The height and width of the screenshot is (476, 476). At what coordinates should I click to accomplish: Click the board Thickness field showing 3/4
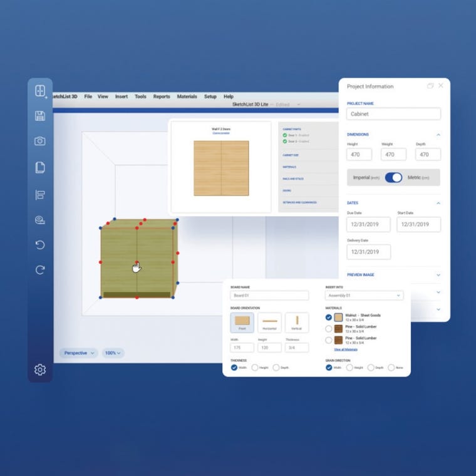297,348
